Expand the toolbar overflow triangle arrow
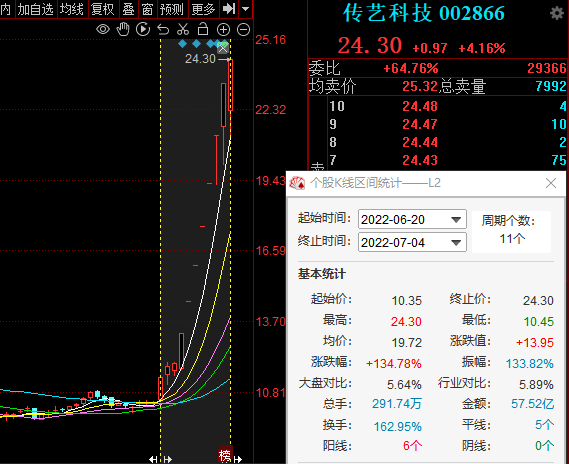The width and height of the screenshot is (569, 464). [x=246, y=9]
